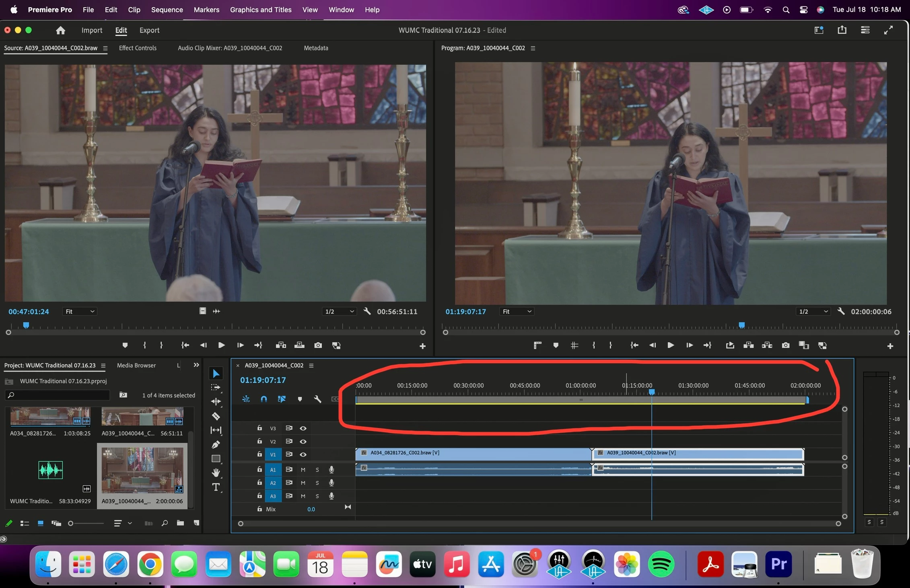Click the Import workspace button

(92, 30)
